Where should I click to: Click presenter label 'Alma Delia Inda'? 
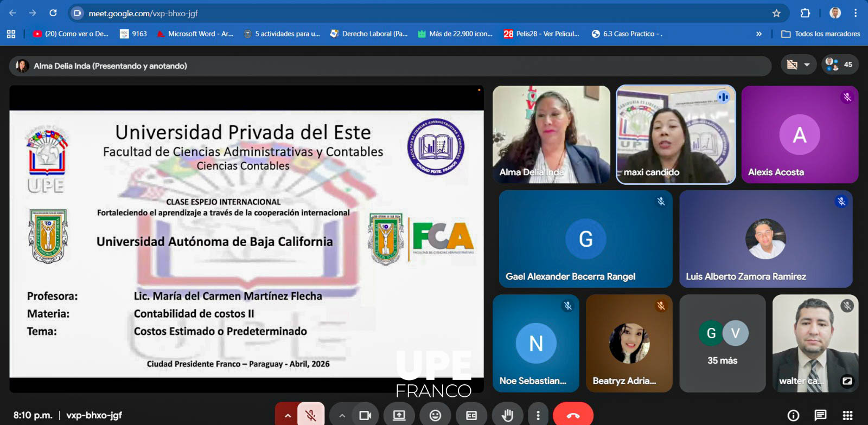click(110, 66)
